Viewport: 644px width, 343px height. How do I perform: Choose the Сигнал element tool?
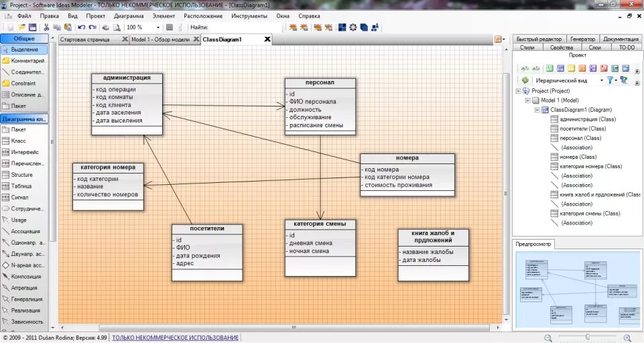pyautogui.click(x=24, y=197)
